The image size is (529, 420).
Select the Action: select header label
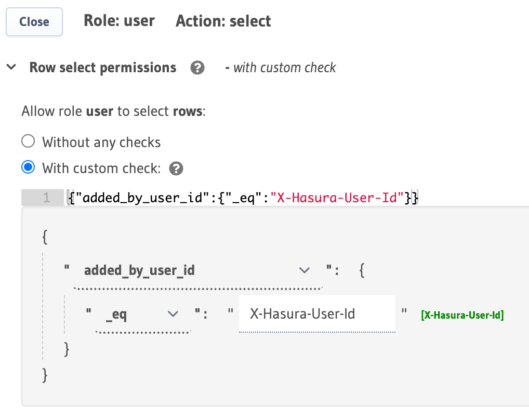click(x=223, y=21)
